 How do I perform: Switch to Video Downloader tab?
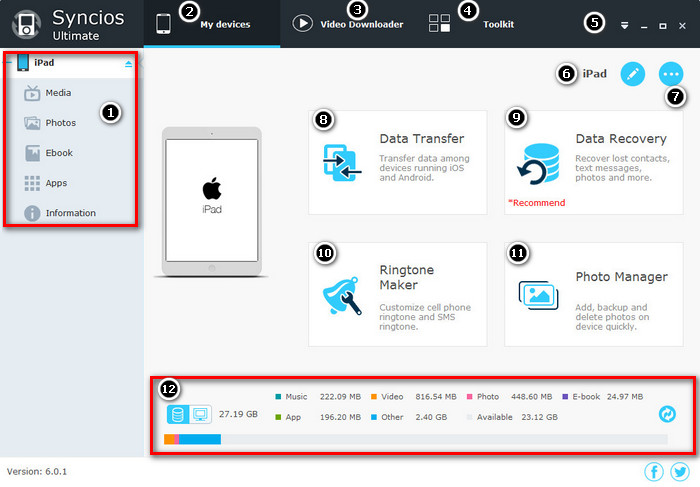point(348,24)
